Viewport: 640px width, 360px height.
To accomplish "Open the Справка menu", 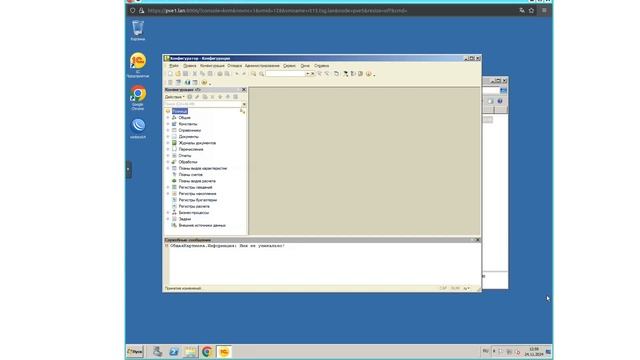I will [322, 66].
